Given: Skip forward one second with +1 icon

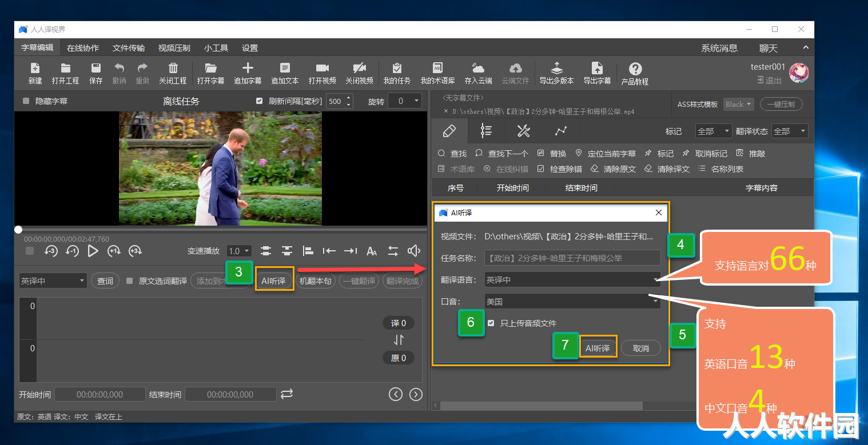Looking at the screenshot, I should [114, 251].
